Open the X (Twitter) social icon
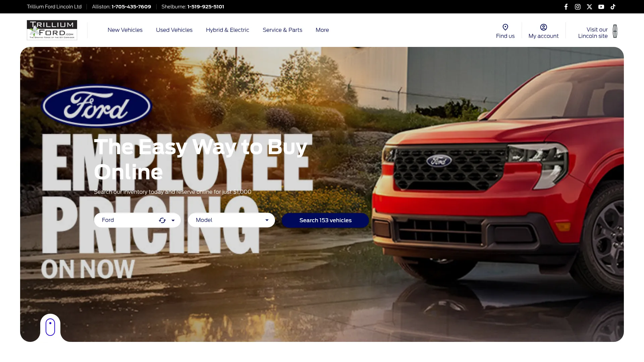This screenshot has width=644, height=362. [589, 7]
